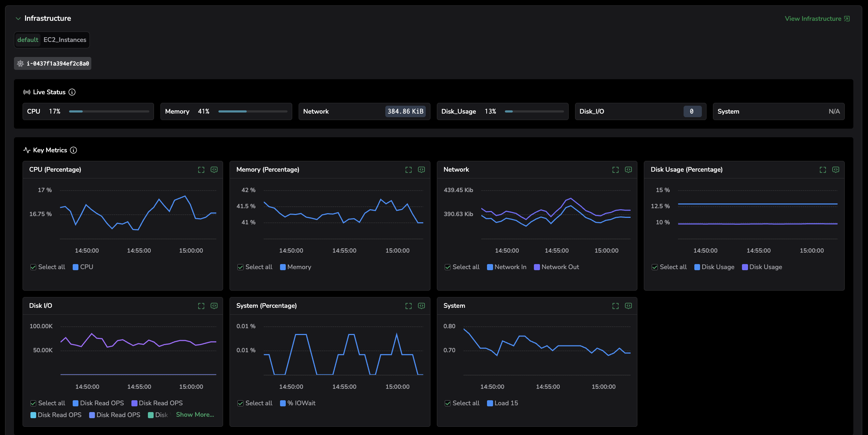868x435 pixels.
Task: Toggle Select all in Network chart
Action: 448,267
